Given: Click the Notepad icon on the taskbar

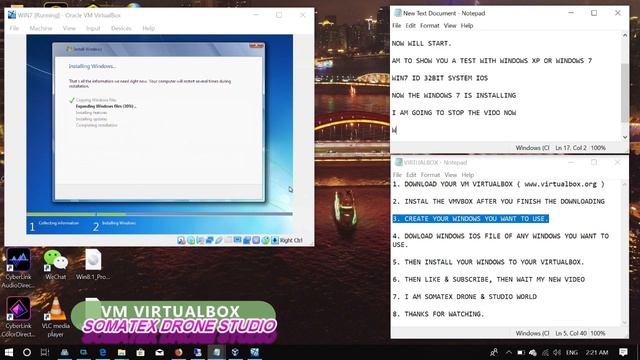Looking at the screenshot, I should click(216, 352).
